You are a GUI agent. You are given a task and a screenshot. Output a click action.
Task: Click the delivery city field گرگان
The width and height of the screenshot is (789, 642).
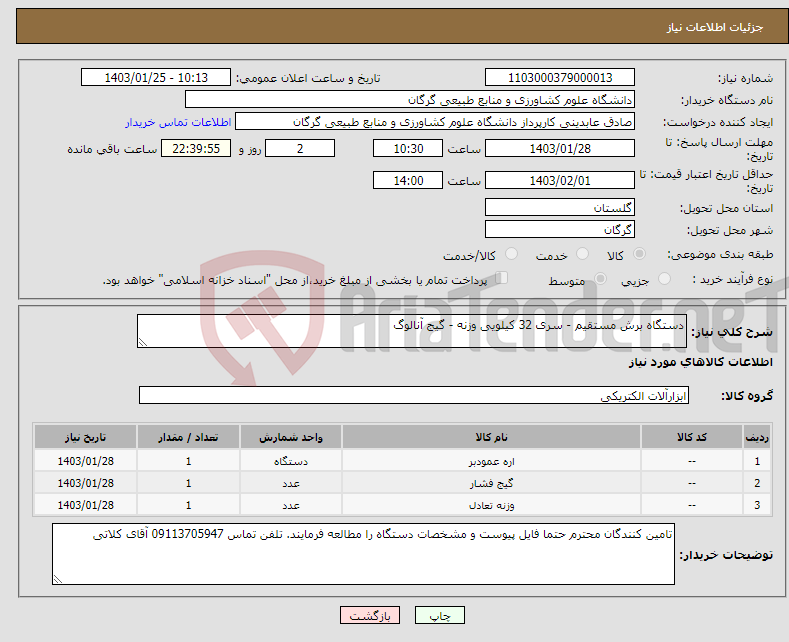(x=560, y=229)
